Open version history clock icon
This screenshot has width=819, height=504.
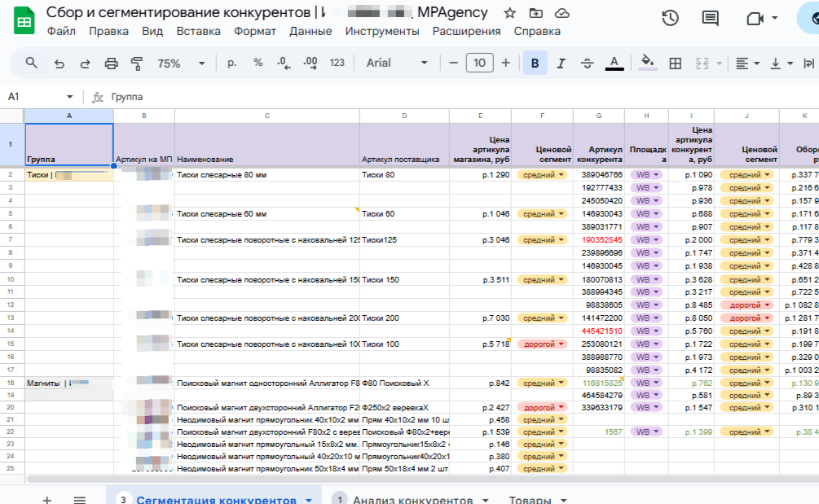coord(670,18)
